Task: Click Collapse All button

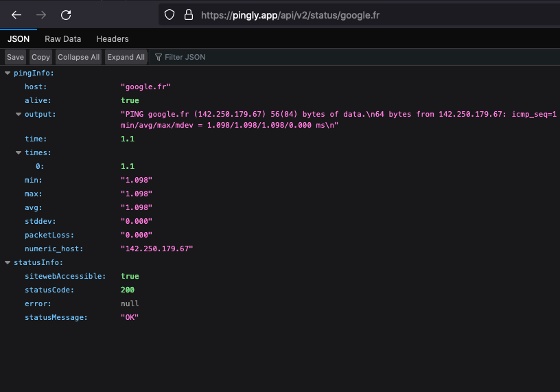Action: point(78,57)
